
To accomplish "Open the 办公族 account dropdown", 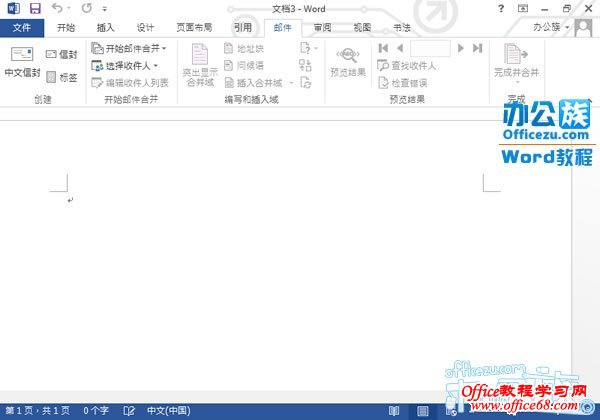I will coord(551,27).
